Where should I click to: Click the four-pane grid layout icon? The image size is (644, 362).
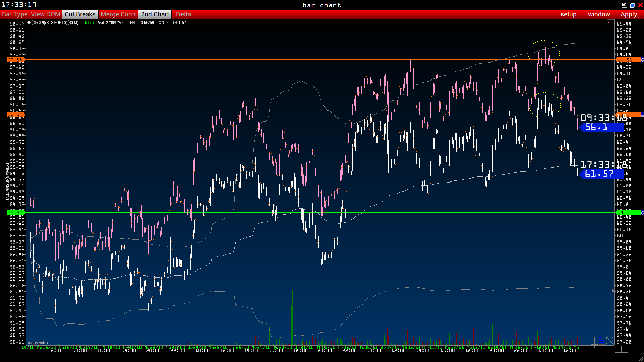pyautogui.click(x=594, y=341)
